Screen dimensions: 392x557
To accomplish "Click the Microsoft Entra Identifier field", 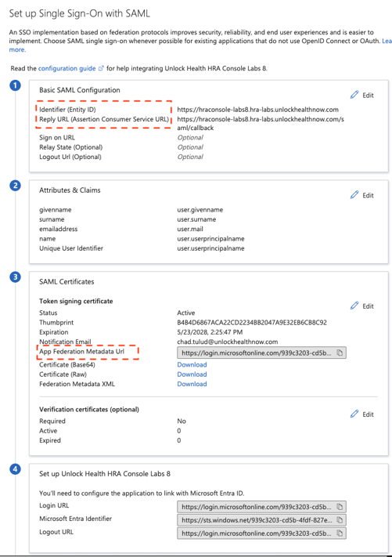I will click(x=261, y=520).
